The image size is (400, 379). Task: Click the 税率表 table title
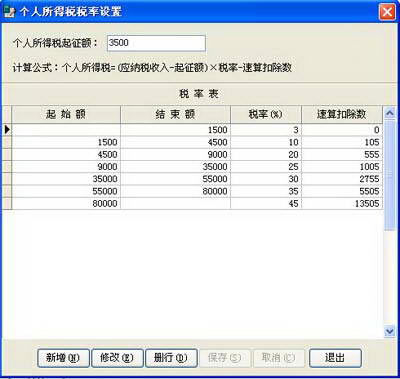(x=199, y=94)
